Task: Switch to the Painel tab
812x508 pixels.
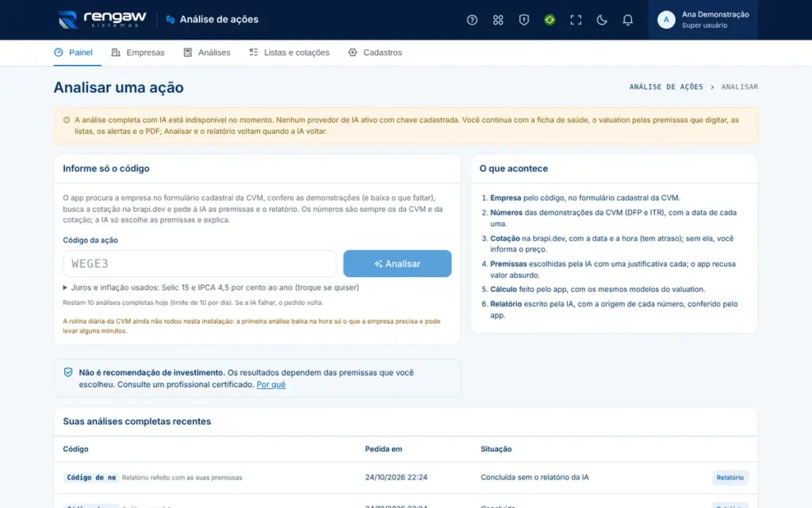Action: 77,52
